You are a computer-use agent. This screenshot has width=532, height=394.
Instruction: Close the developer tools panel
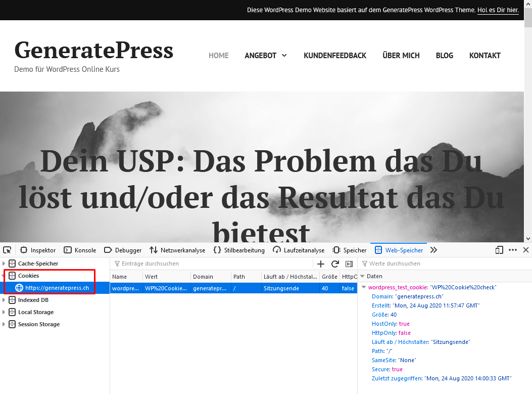526,250
